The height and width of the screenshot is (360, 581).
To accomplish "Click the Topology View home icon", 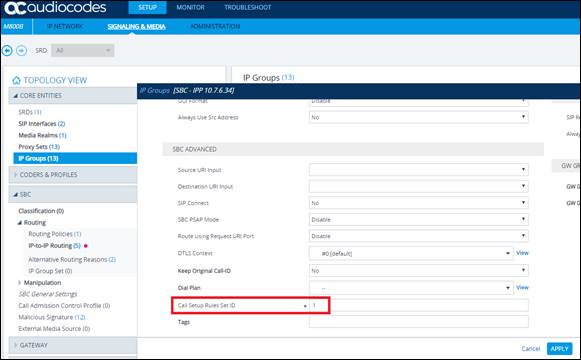I will click(16, 80).
